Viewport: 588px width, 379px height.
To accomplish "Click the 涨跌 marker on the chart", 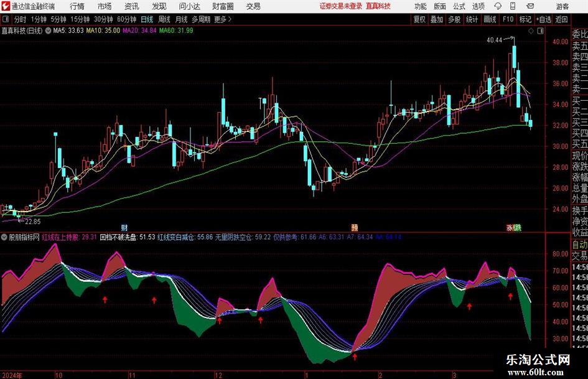I will tap(514, 227).
